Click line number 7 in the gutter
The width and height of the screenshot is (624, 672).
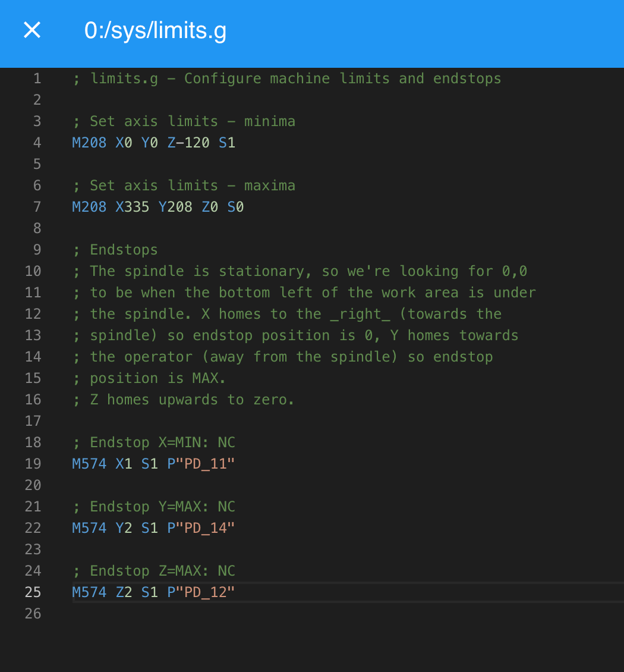click(x=37, y=207)
